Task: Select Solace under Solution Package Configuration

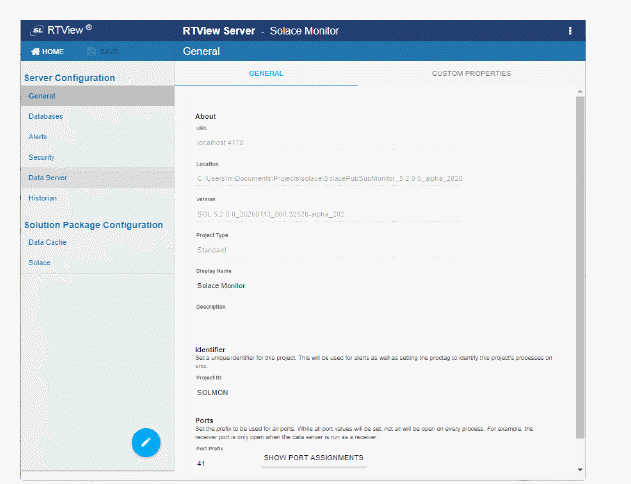Action: [x=40, y=262]
